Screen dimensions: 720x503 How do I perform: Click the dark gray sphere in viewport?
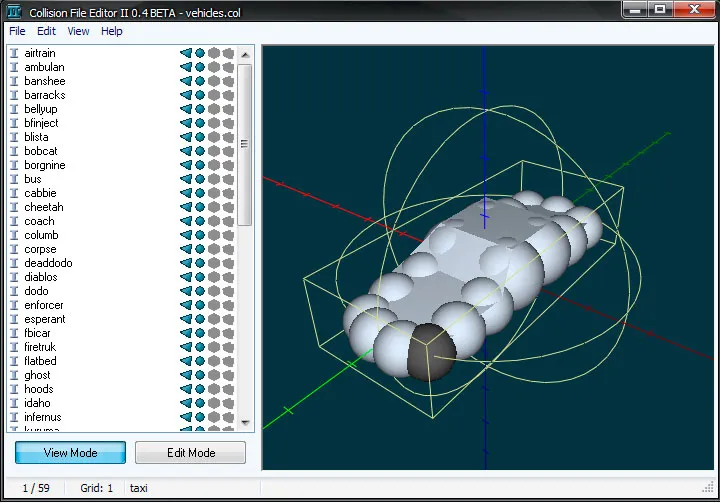[x=431, y=352]
